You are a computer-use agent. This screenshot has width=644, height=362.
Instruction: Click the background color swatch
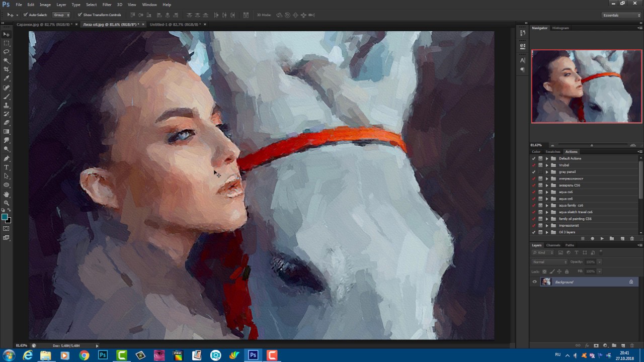[9, 220]
